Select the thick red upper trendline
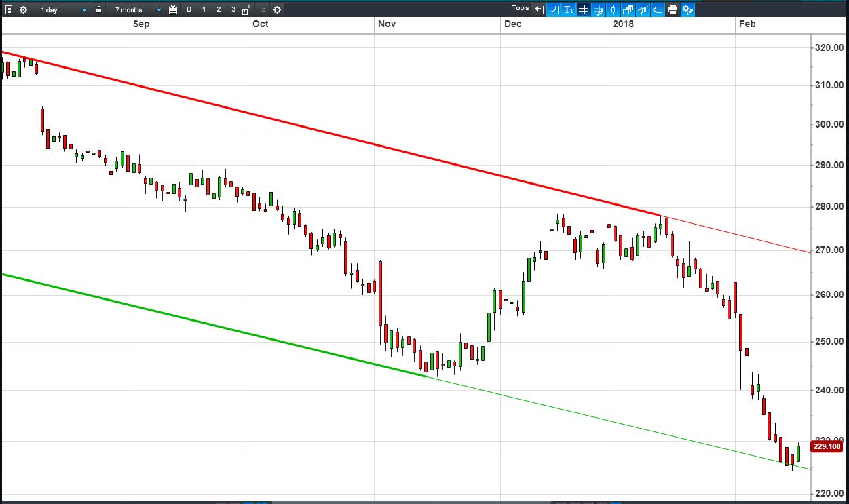The image size is (849, 504). tap(331, 134)
